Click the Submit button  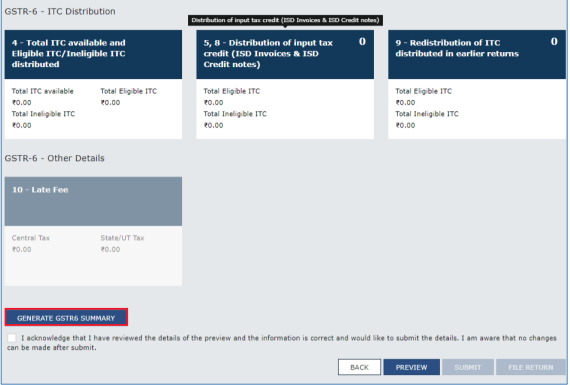pos(467,367)
